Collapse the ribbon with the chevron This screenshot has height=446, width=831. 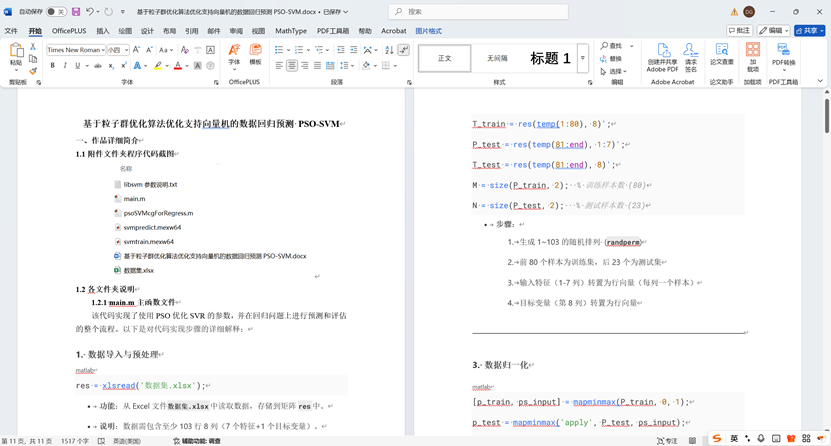coord(820,81)
